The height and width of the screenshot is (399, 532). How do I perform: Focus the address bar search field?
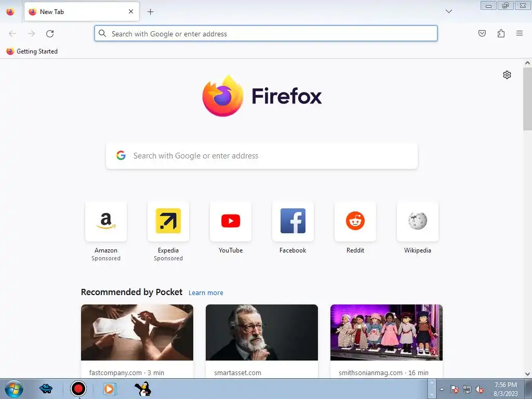pos(265,34)
